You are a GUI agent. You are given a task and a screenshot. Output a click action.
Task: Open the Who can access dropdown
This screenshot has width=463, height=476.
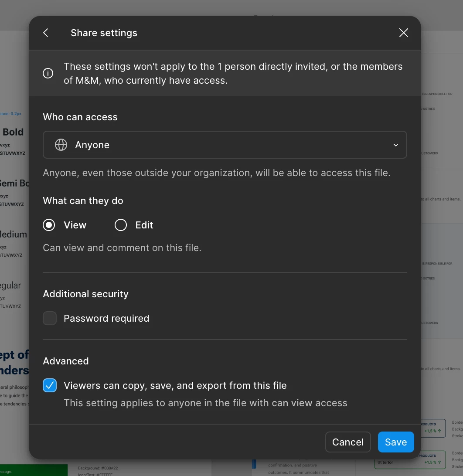pyautogui.click(x=225, y=145)
